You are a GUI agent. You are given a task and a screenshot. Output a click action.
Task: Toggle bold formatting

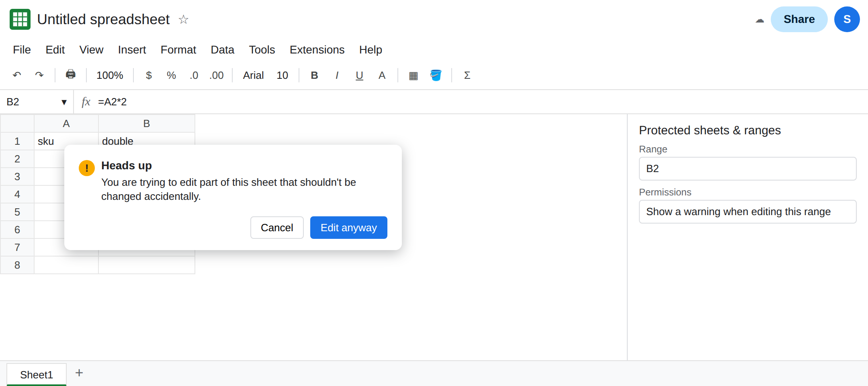[x=314, y=75]
